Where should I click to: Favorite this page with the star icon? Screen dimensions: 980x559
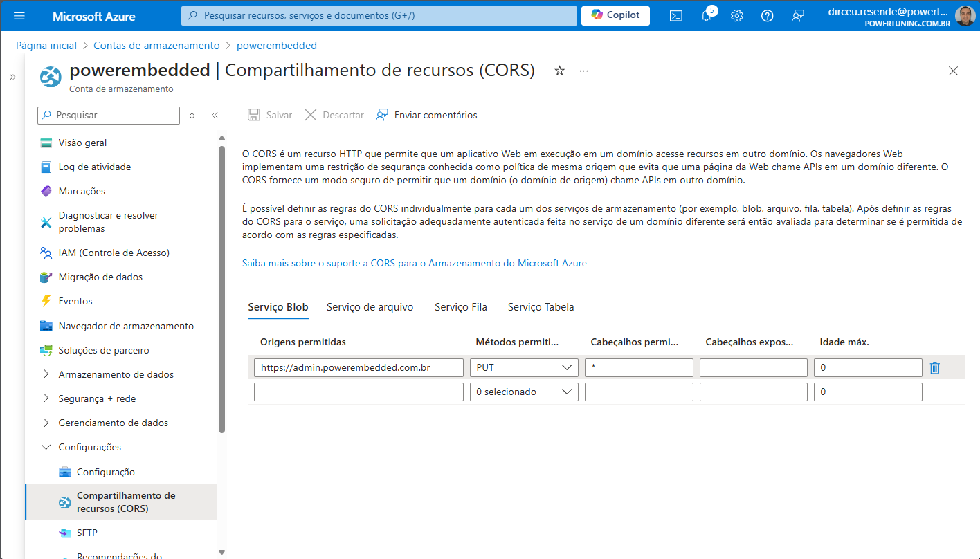click(560, 71)
